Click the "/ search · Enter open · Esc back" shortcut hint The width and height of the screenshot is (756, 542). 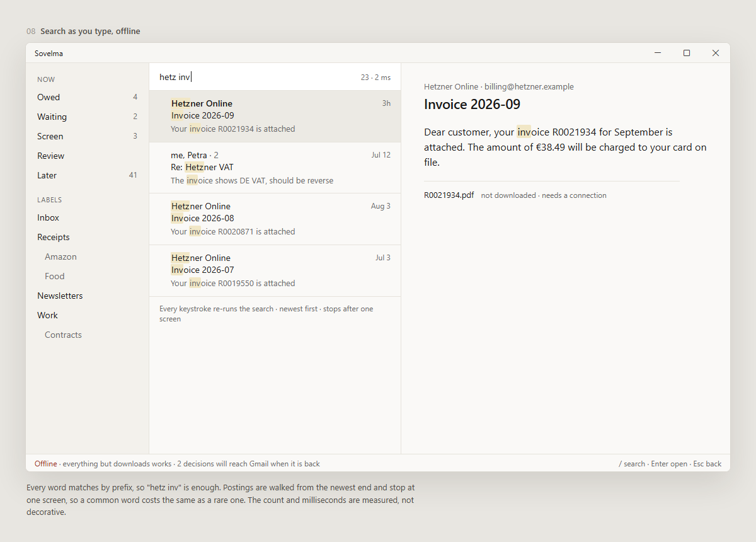coord(670,464)
